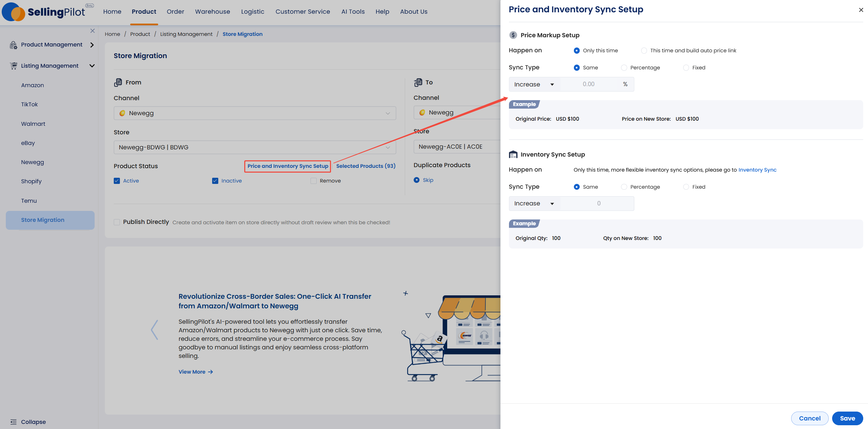Viewport: 868px width, 429px height.
Task: Go to previous carousel slide arrow
Action: point(154,330)
